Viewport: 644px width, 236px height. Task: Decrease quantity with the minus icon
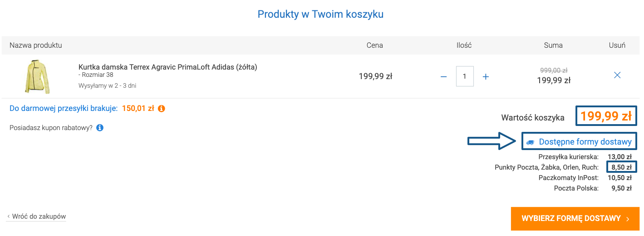pos(444,76)
